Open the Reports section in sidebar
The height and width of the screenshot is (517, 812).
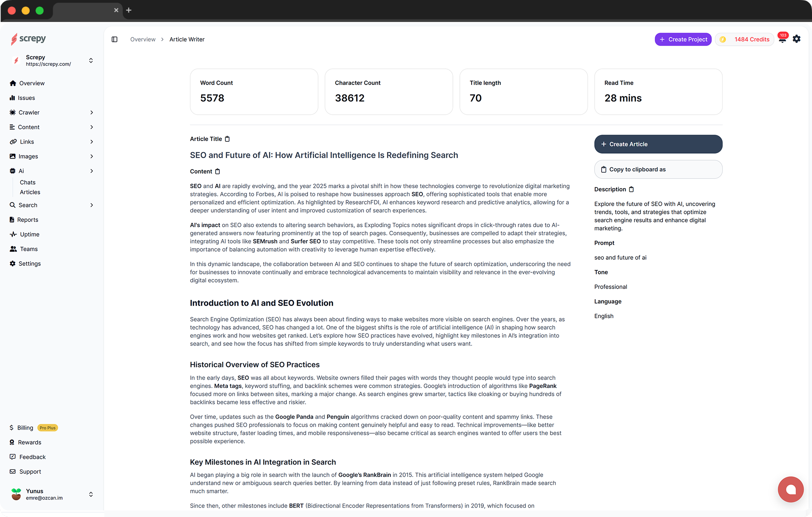[28, 219]
